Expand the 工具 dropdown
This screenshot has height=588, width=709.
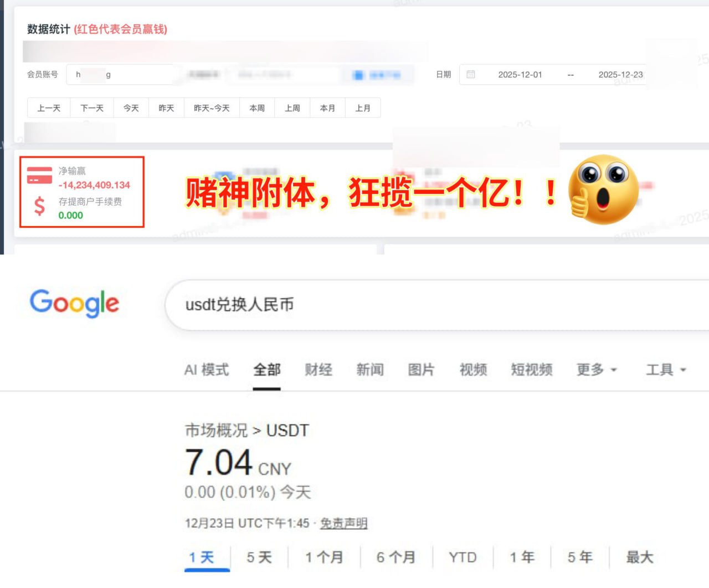tap(666, 370)
